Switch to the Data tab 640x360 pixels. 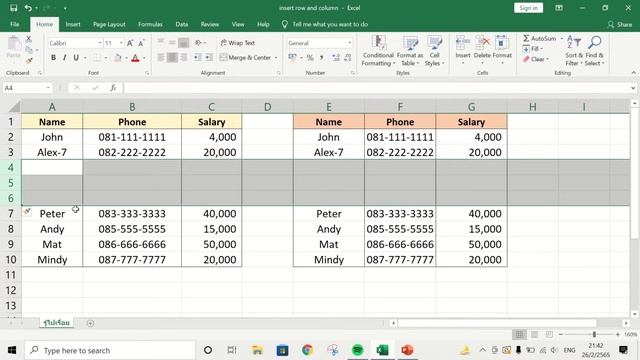point(182,24)
